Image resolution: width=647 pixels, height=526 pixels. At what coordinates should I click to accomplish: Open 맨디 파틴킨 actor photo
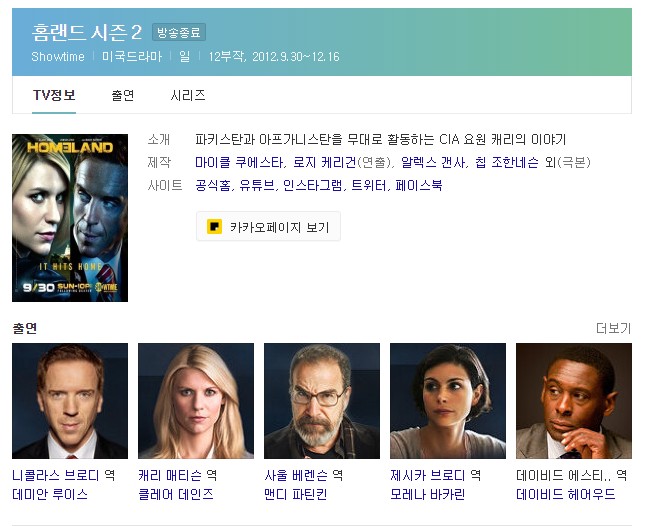pos(322,401)
